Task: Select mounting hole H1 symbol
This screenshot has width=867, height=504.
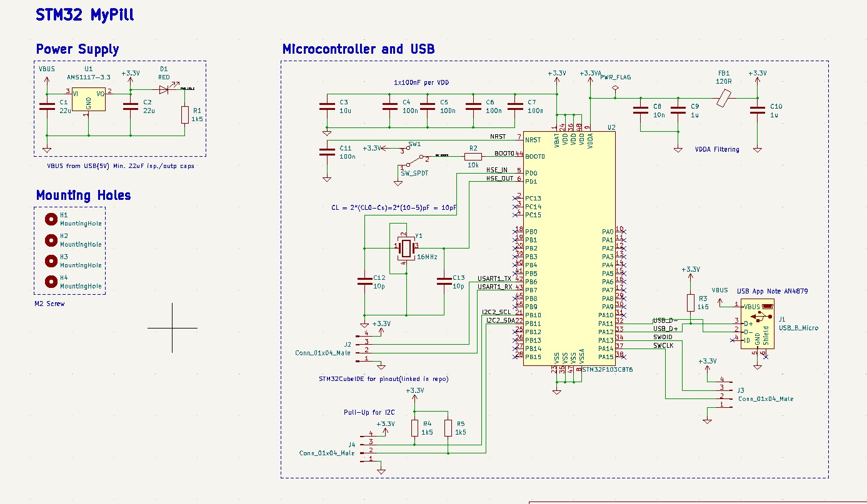Action: pos(51,219)
